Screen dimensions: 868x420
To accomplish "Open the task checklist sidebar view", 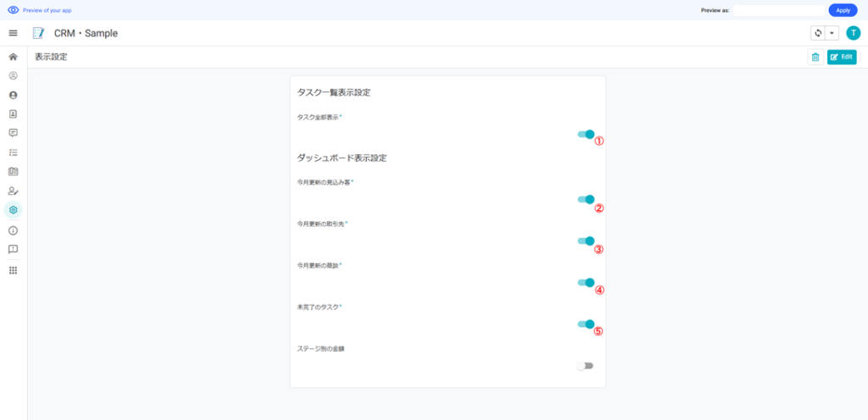I will click(x=14, y=152).
